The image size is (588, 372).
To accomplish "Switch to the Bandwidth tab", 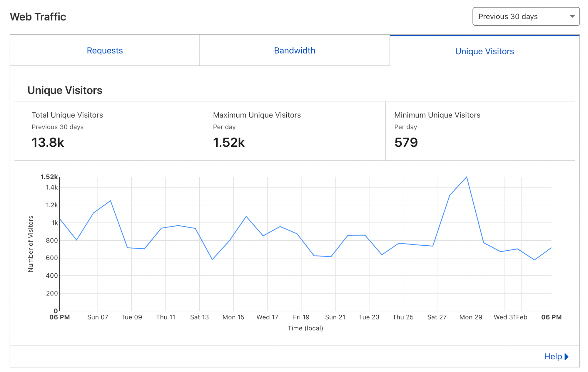I will point(295,51).
